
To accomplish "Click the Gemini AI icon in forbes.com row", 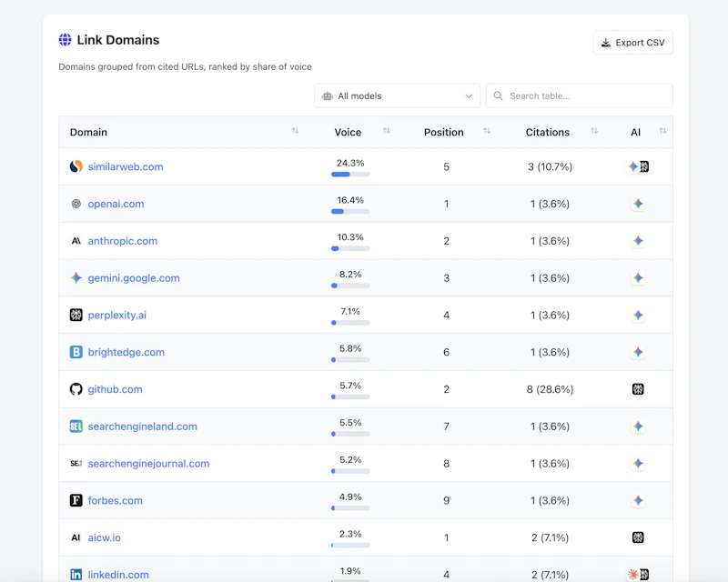I will [x=639, y=500].
